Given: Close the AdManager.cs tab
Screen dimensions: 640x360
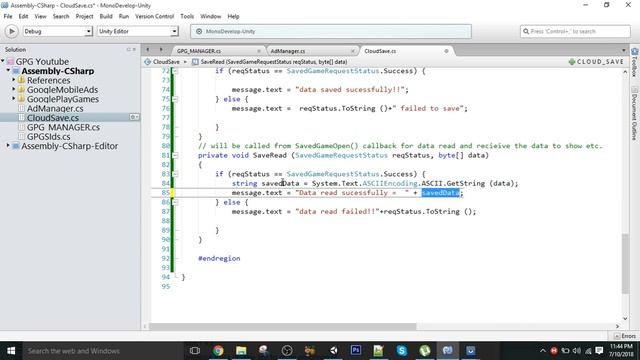Looking at the screenshot, I should point(353,51).
